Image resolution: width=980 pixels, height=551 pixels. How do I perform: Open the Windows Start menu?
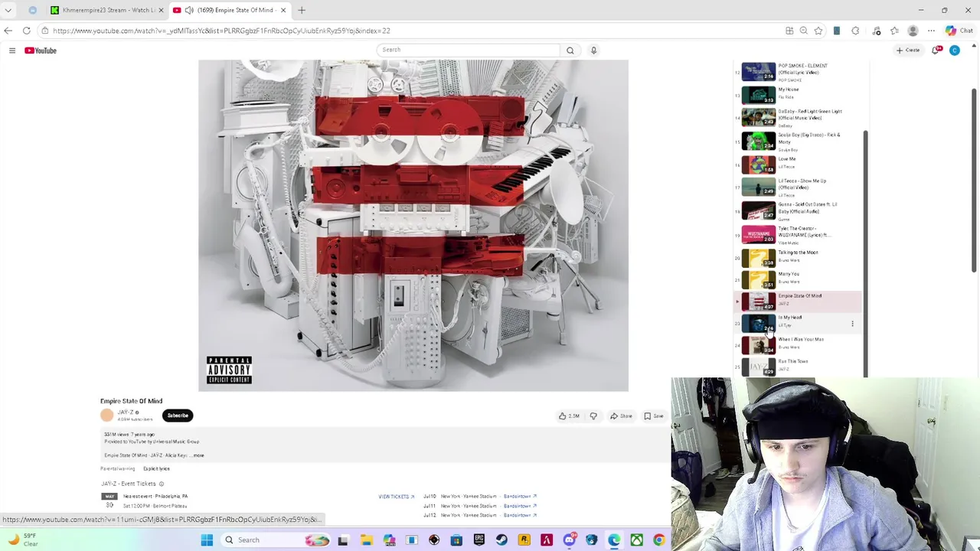[x=207, y=540]
